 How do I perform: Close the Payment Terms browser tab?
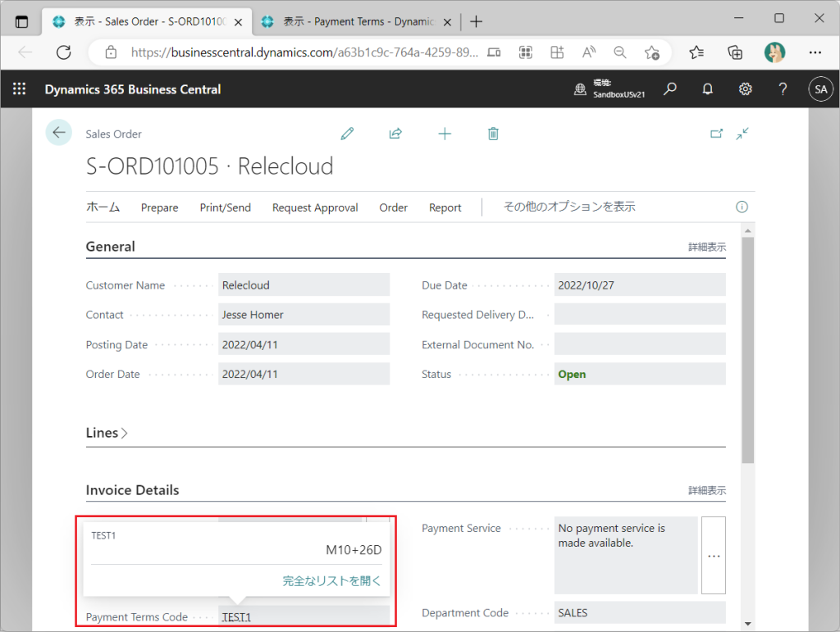pyautogui.click(x=447, y=22)
